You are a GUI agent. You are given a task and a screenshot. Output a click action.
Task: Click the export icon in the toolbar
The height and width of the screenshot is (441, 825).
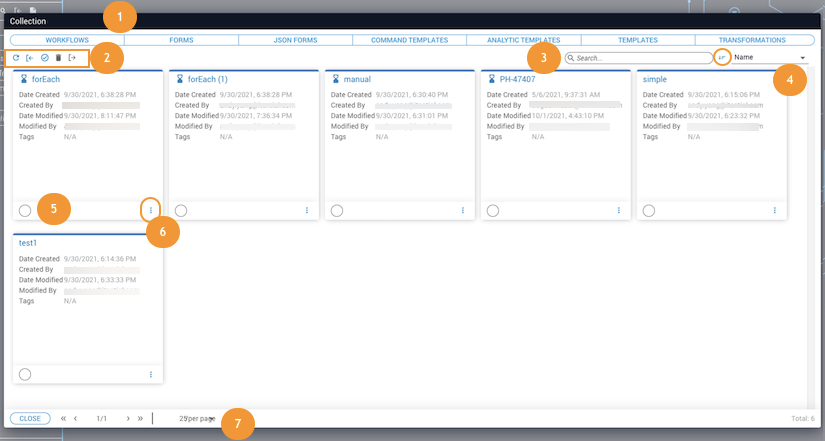pyautogui.click(x=73, y=58)
